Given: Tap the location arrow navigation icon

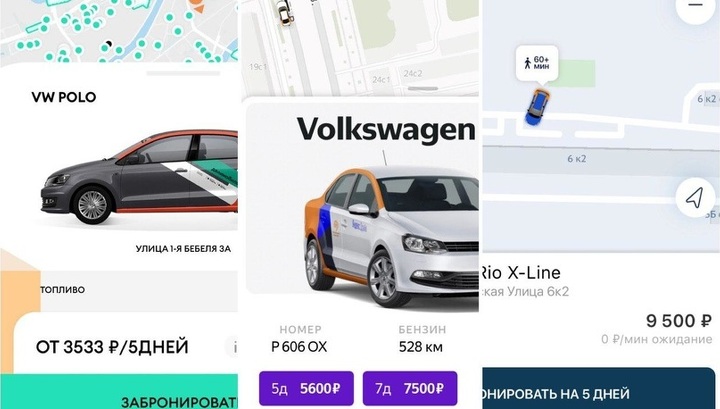Looking at the screenshot, I should (x=695, y=198).
